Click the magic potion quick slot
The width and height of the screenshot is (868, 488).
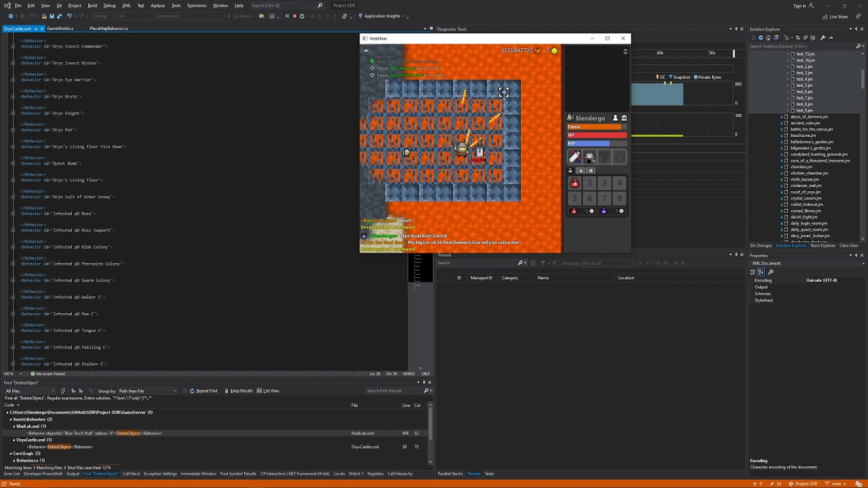click(612, 211)
